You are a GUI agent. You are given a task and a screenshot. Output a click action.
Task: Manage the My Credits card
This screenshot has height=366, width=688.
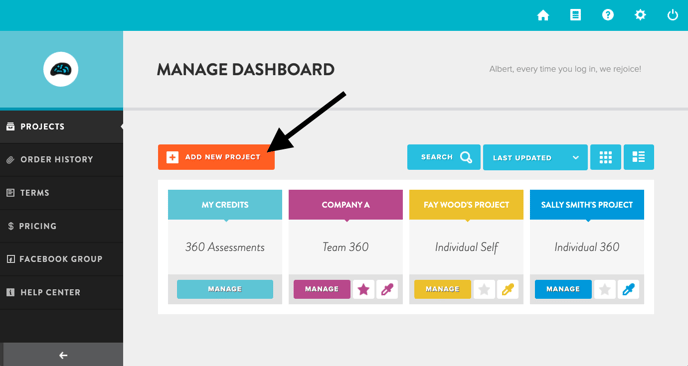pos(225,289)
